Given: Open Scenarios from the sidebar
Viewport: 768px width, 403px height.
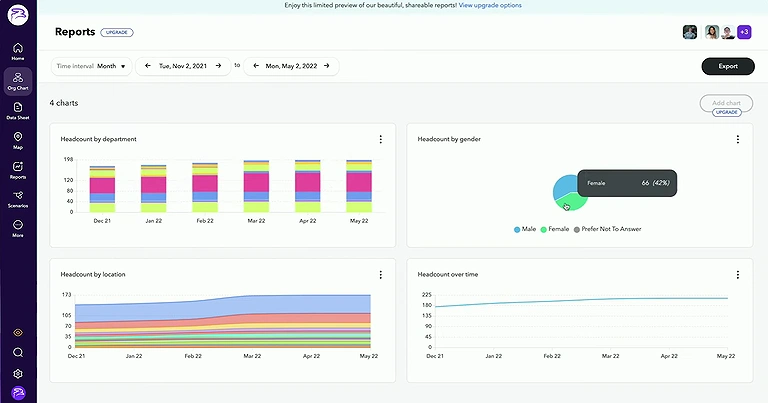Looking at the screenshot, I should click(18, 199).
